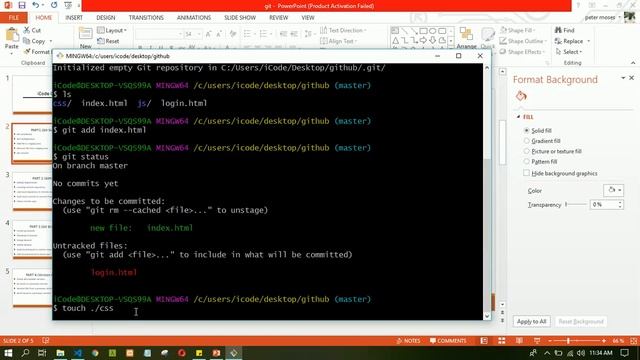Toggle the Notes pane button
This screenshot has height=360, width=640.
(x=408, y=341)
